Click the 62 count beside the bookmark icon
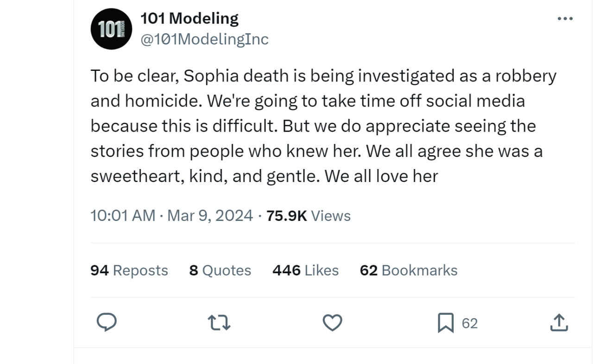The width and height of the screenshot is (613, 364). pos(469,323)
